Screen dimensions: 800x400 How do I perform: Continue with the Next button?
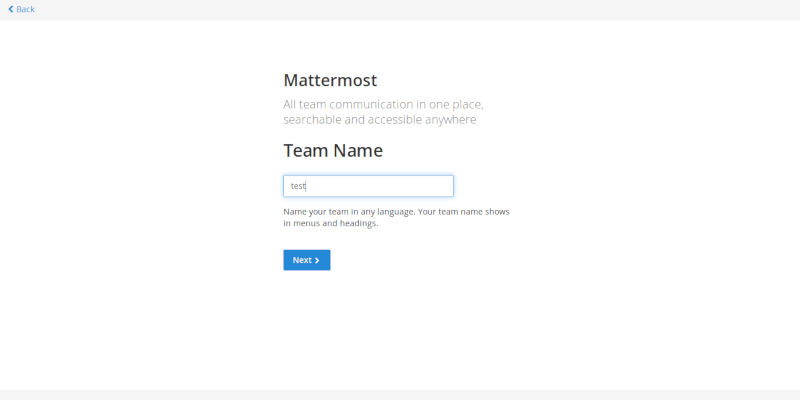[307, 260]
